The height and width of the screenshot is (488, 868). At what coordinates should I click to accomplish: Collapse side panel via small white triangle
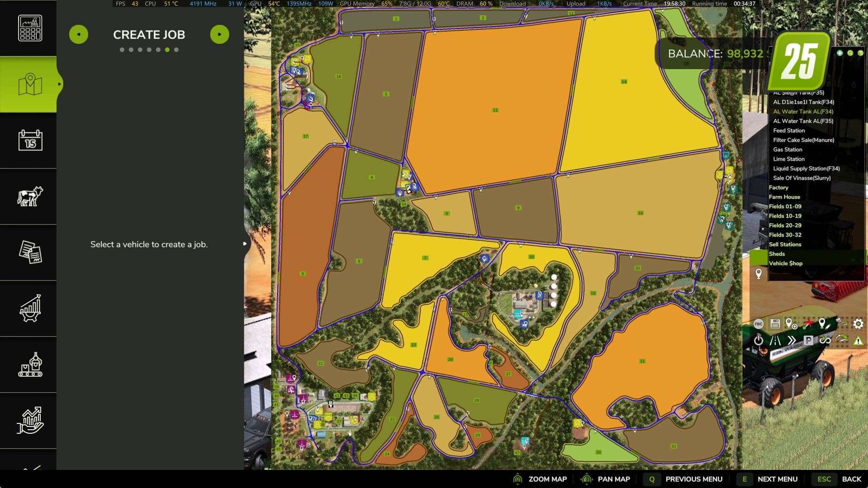point(245,244)
